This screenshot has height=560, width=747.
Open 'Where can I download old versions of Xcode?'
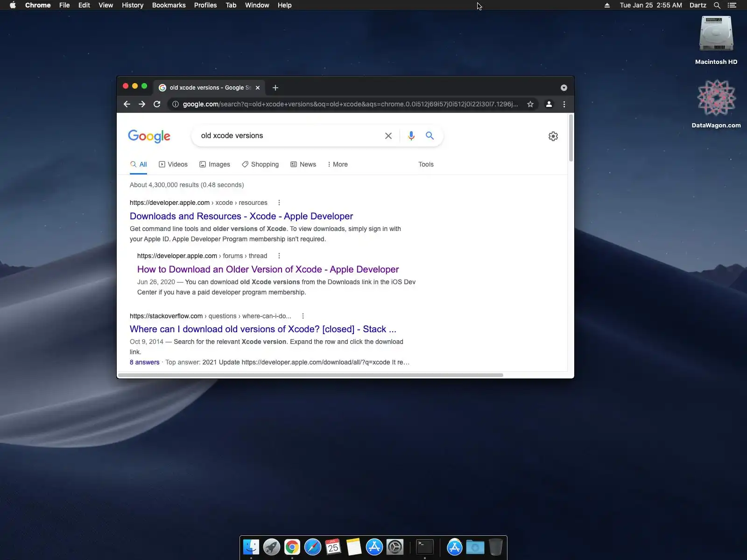(263, 329)
